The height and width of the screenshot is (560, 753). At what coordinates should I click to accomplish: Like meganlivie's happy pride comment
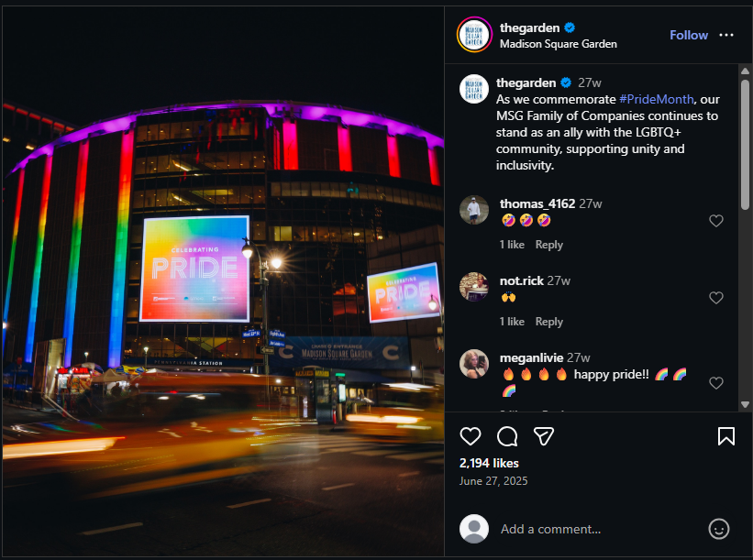tap(716, 383)
